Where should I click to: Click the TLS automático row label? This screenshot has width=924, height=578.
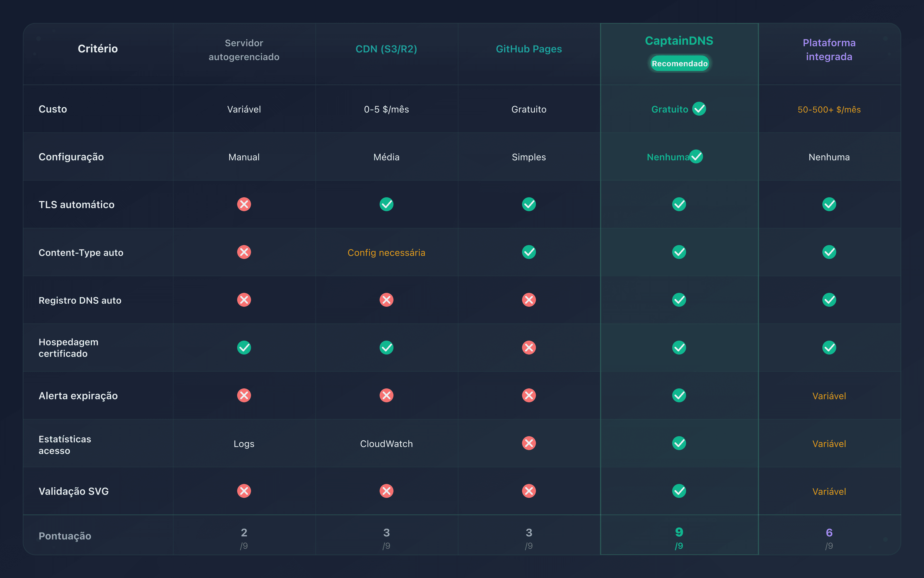(x=76, y=204)
